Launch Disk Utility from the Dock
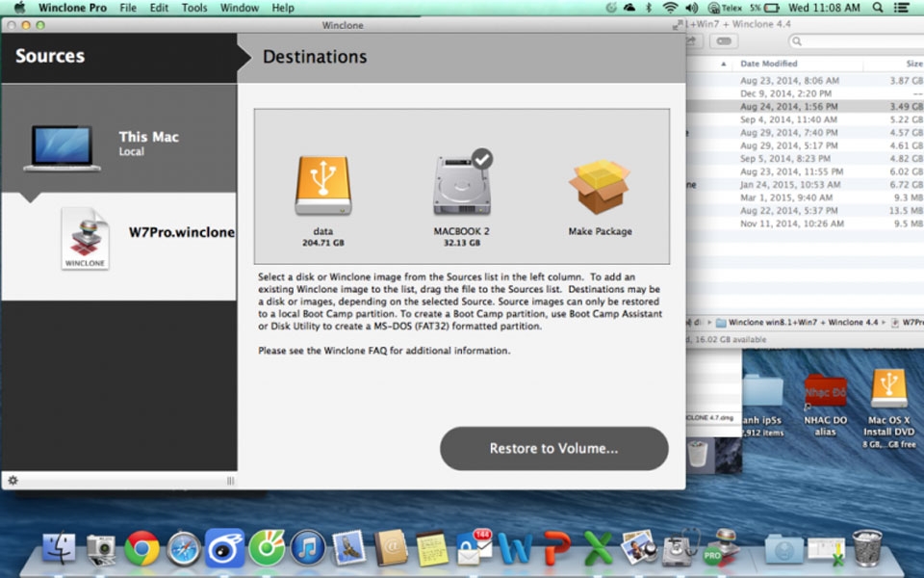The image size is (924, 578). coord(680,548)
